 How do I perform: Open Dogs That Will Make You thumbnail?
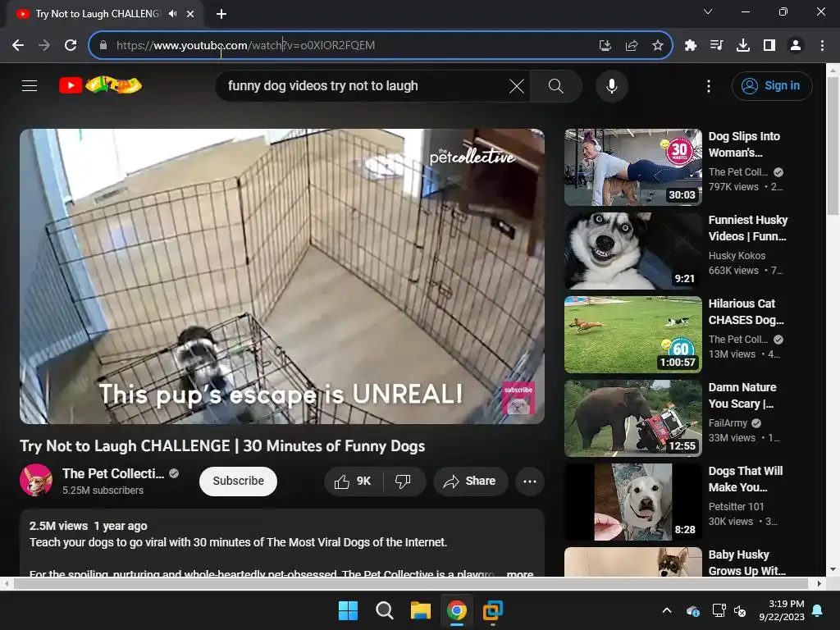(633, 502)
